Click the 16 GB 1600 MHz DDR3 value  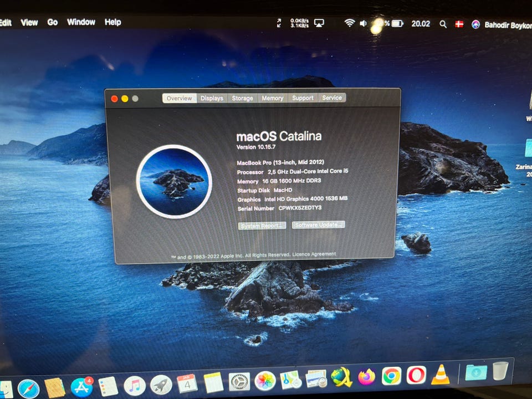[x=291, y=181]
